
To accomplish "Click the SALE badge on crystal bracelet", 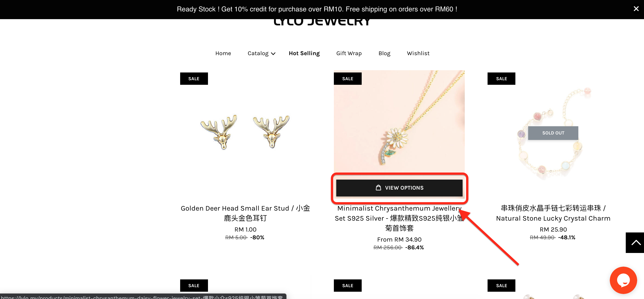I will tap(501, 78).
